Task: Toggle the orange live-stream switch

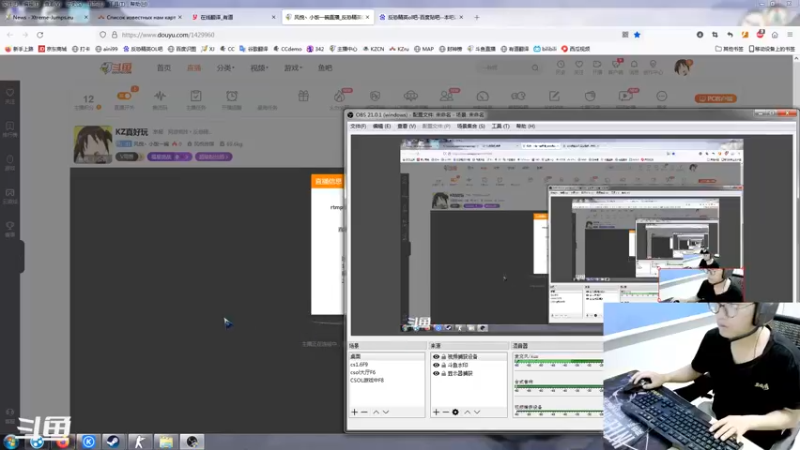Action: (124, 96)
